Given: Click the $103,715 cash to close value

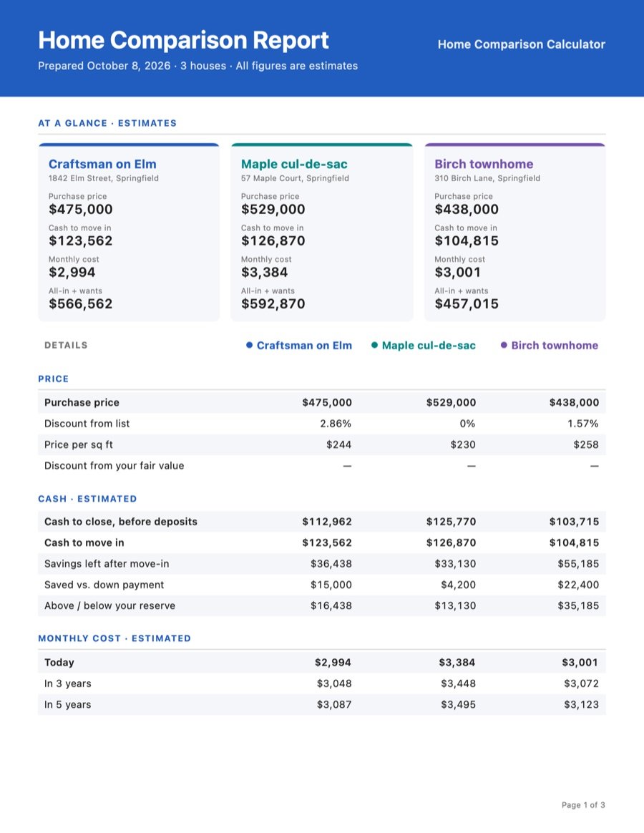Looking at the screenshot, I should click(x=575, y=522).
